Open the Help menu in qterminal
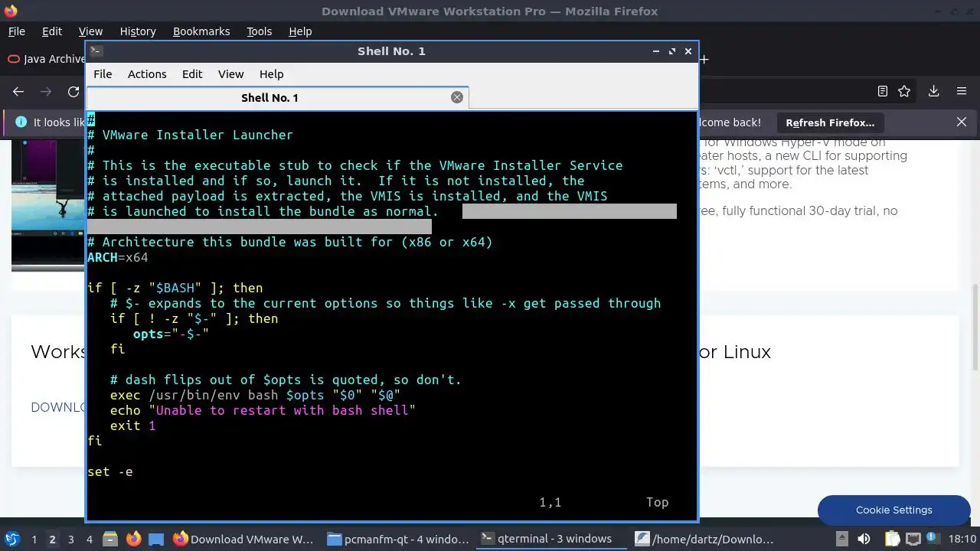The height and width of the screenshot is (551, 980). [272, 74]
